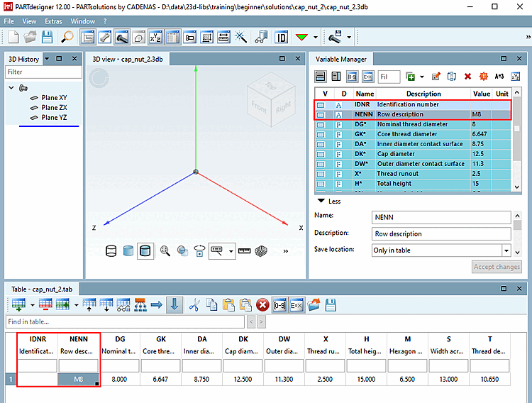
Task: Click the ID button in main toolbar
Action: (282, 37)
